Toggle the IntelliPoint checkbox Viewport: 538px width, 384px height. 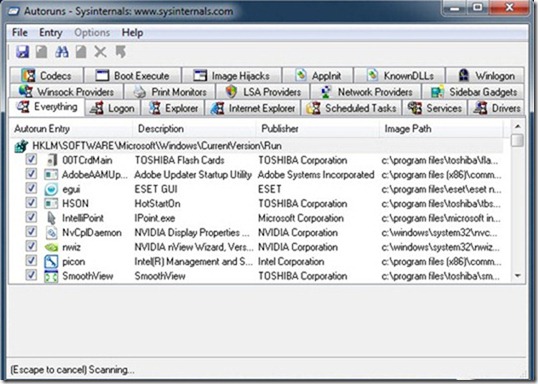[x=31, y=217]
